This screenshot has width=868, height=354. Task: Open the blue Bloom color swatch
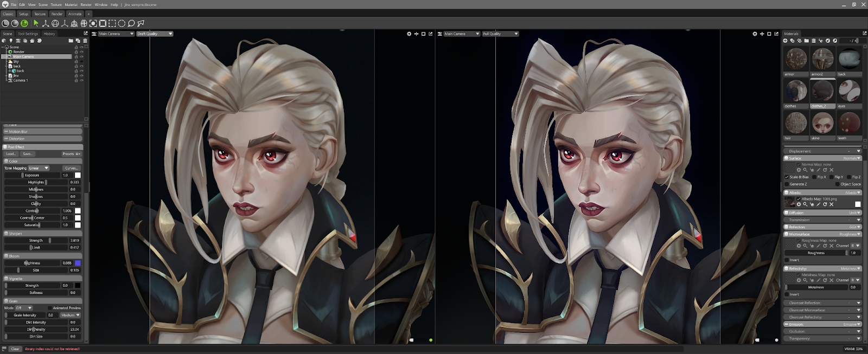(x=78, y=263)
